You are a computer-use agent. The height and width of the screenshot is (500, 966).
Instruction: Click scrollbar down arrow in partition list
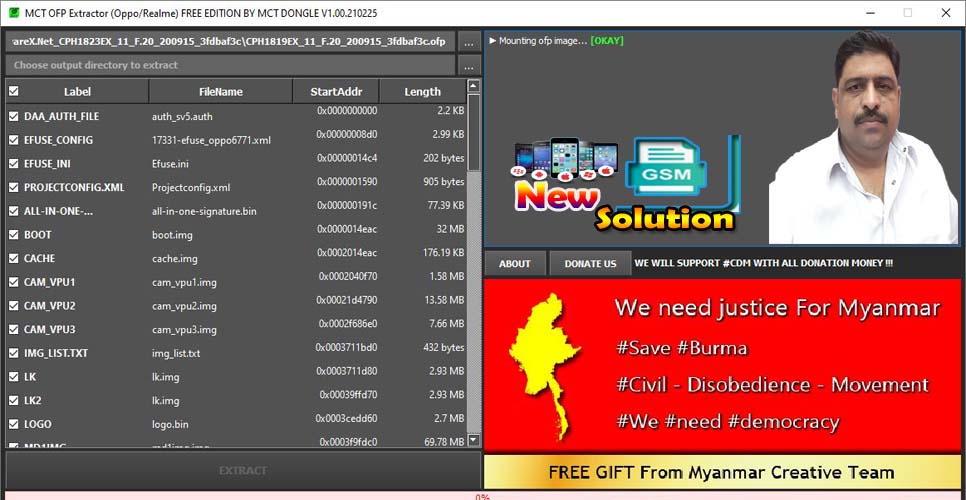[x=473, y=440]
